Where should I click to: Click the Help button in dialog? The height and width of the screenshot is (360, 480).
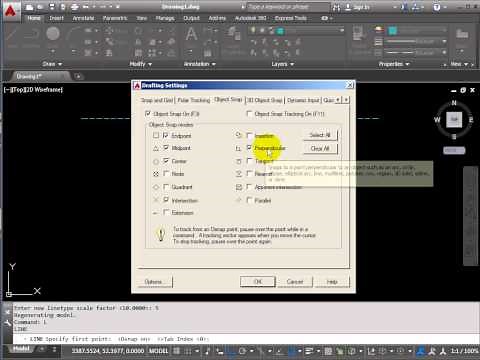[332, 282]
